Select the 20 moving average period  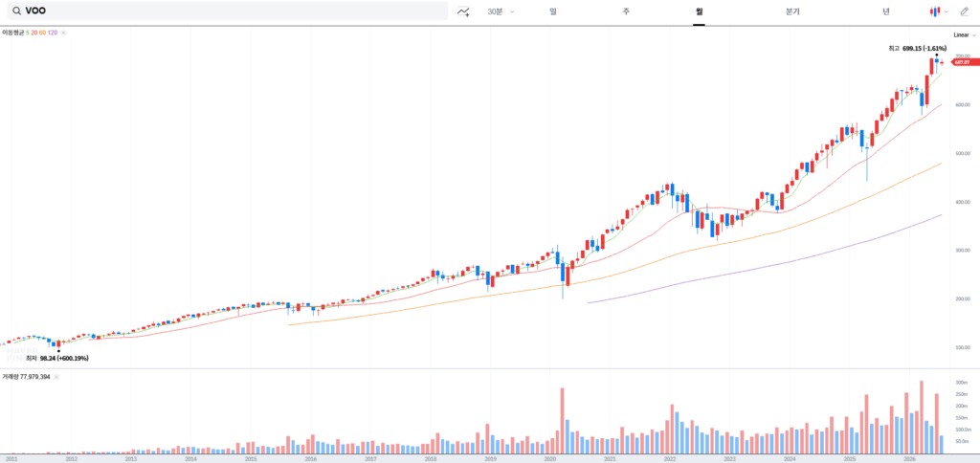(33, 33)
